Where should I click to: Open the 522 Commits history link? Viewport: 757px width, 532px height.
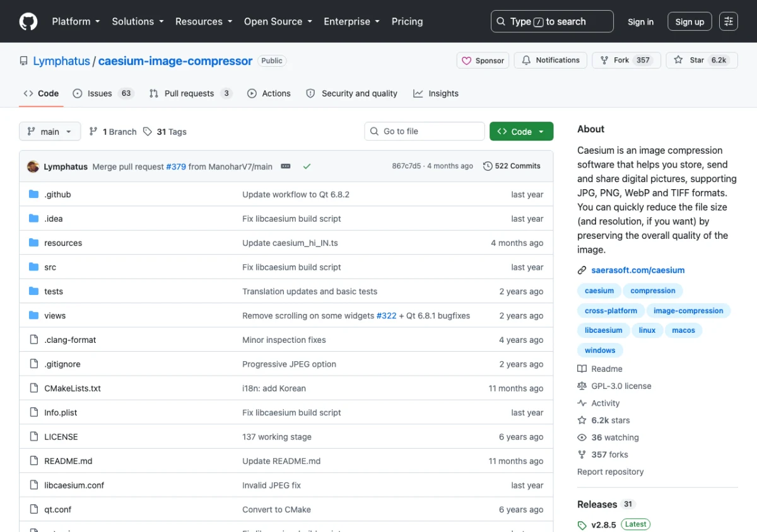point(512,166)
